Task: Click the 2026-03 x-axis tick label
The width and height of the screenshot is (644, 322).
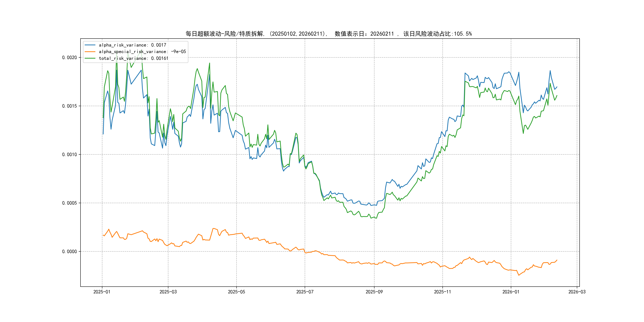Action: tap(577, 292)
